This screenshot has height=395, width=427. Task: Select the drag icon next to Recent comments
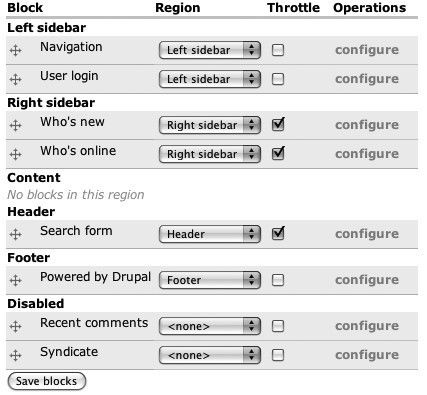(x=16, y=326)
